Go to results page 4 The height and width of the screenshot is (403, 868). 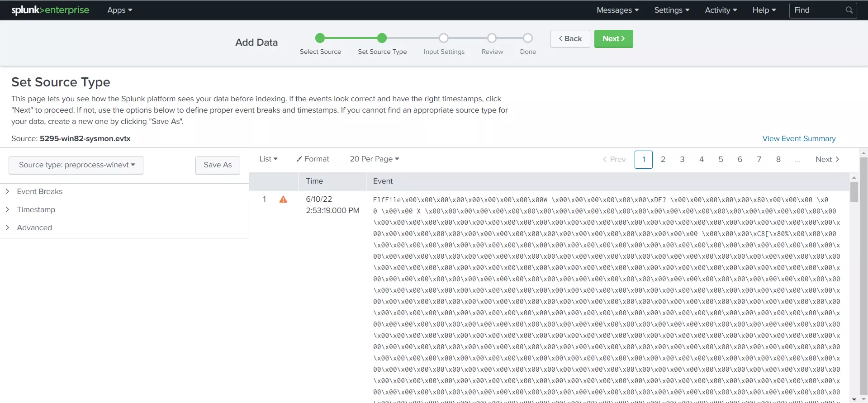(x=701, y=159)
